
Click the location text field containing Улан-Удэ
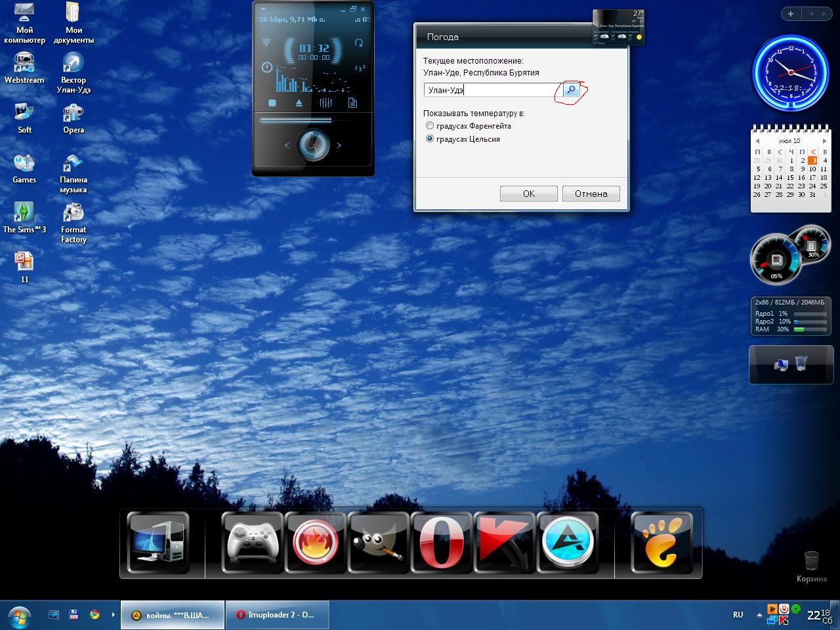(492, 90)
